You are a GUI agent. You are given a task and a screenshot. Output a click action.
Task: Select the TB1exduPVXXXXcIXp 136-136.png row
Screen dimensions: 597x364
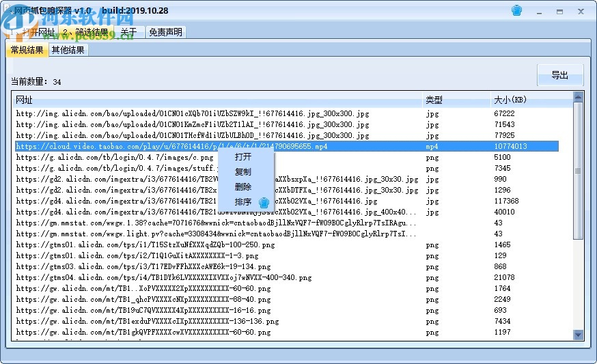pos(287,322)
